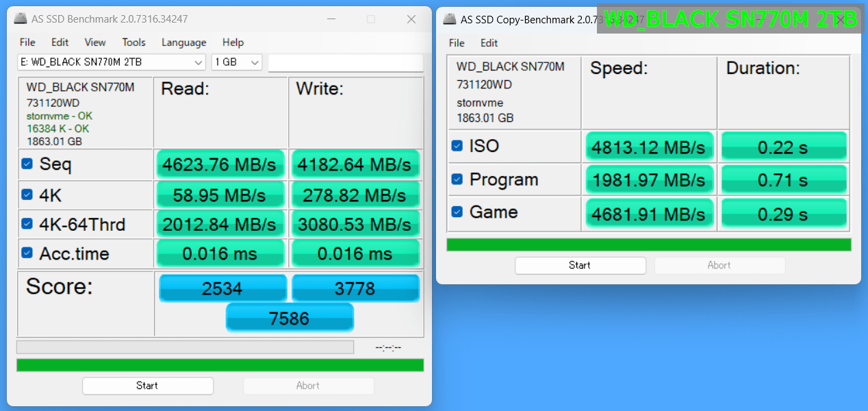
Task: Open the drive selection dropdown
Action: click(x=199, y=62)
